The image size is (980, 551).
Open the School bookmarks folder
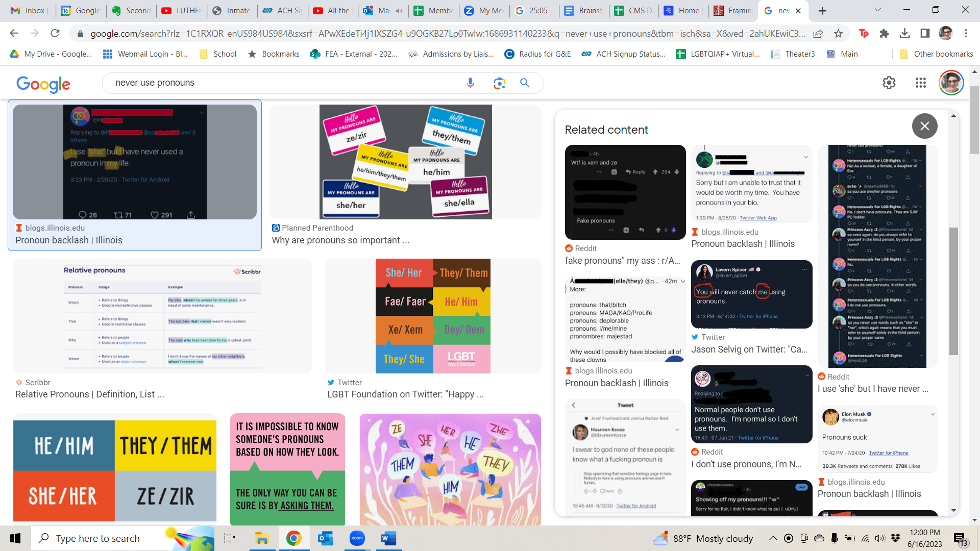point(218,54)
